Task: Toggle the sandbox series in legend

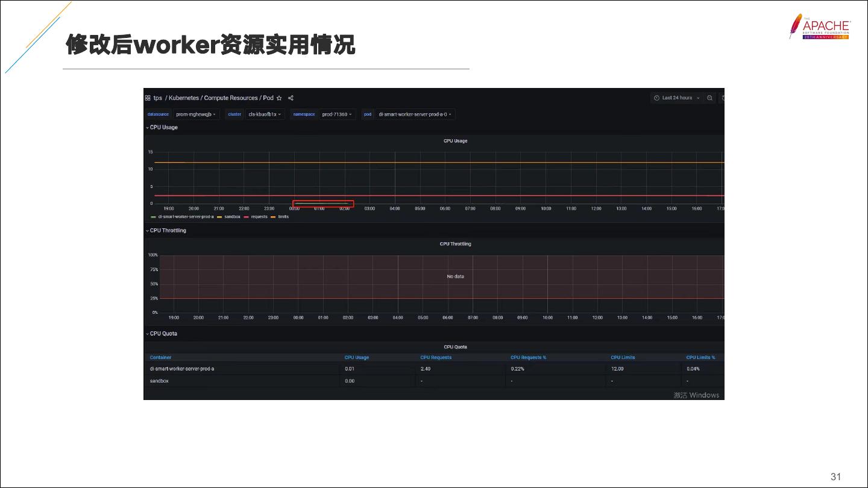Action: 232,217
